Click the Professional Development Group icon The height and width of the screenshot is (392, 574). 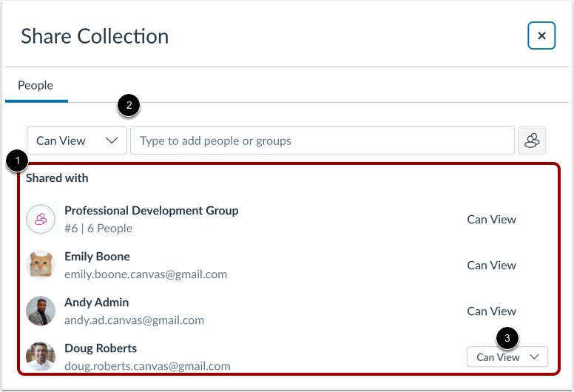[41, 219]
